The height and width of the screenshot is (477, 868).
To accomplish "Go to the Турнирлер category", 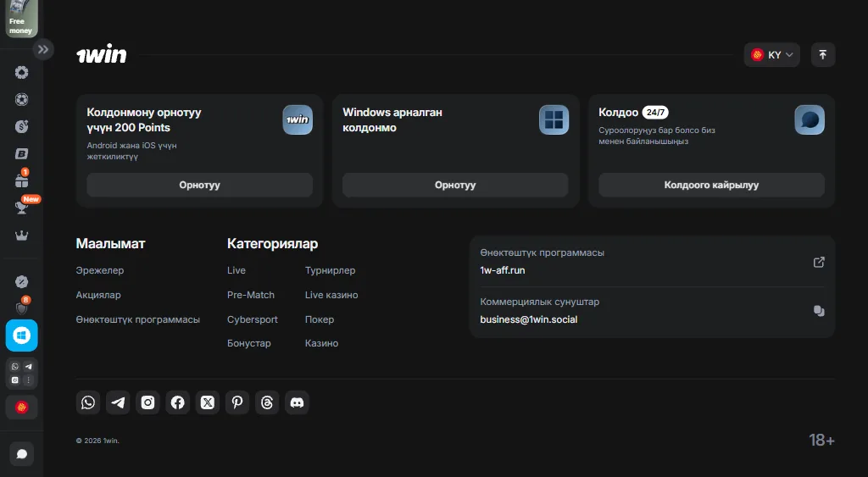I will pos(330,270).
